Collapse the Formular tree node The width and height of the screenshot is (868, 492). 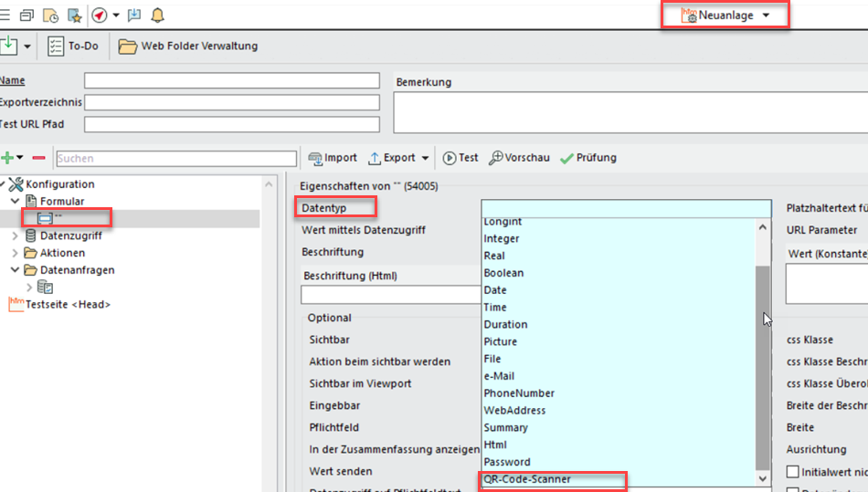[16, 201]
